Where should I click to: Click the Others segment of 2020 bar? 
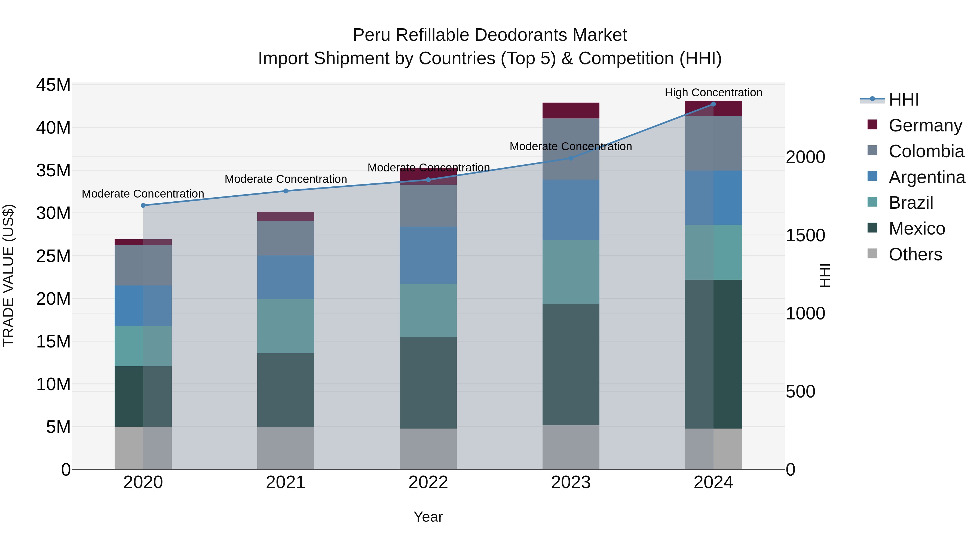click(143, 448)
